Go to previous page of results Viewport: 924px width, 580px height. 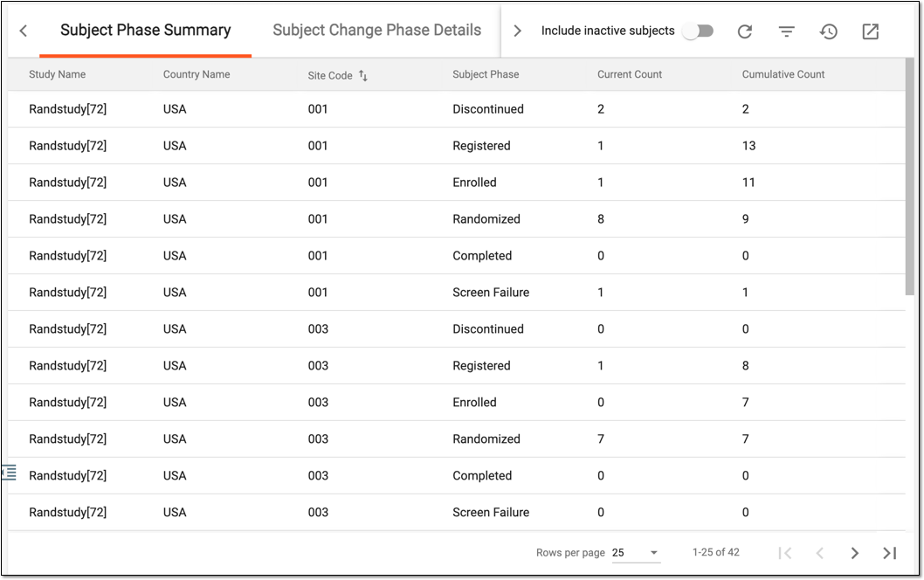pyautogui.click(x=820, y=553)
